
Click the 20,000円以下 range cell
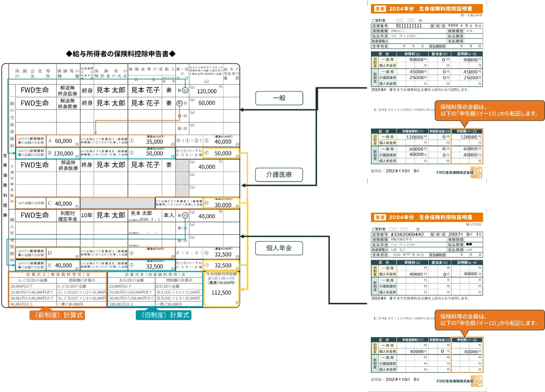click(x=22, y=286)
